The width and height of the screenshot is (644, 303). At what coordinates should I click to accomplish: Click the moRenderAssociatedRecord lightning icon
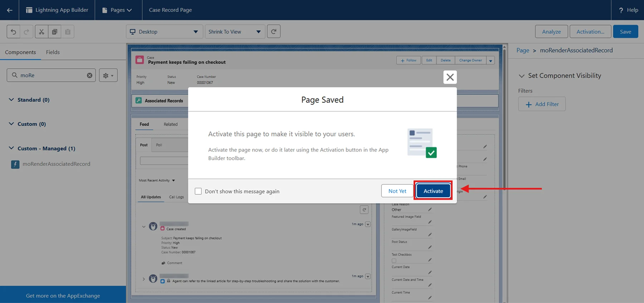tap(15, 164)
